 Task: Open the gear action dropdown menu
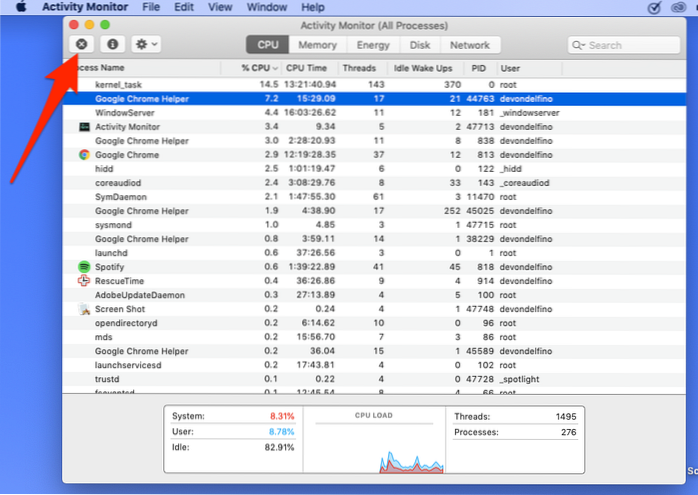(x=147, y=45)
